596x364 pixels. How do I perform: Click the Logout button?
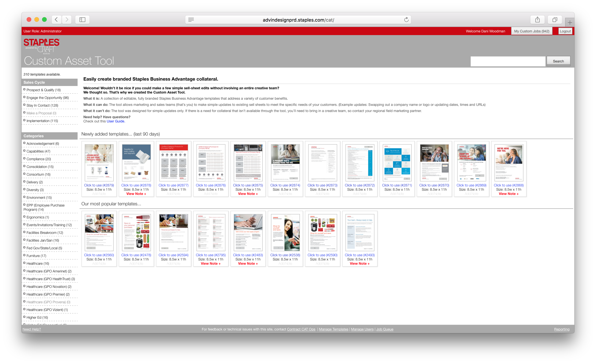[565, 31]
